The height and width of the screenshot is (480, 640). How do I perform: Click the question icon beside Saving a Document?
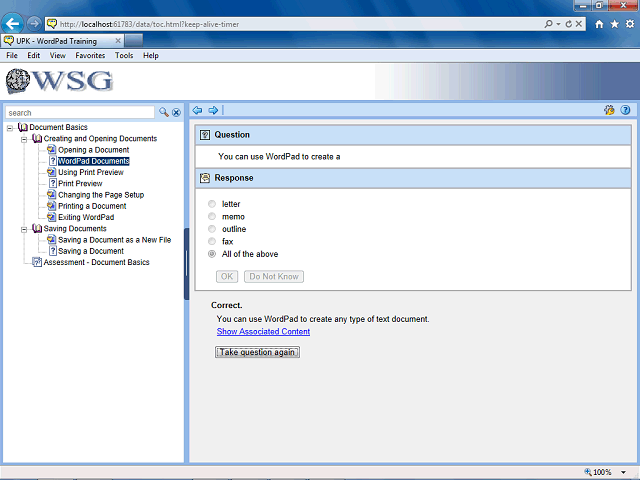(x=53, y=251)
